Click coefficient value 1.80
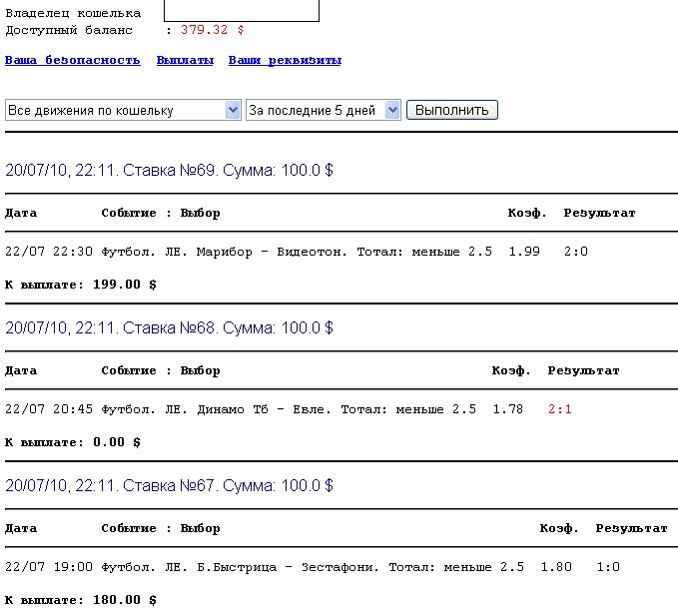This screenshot has width=678, height=616. 556,567
